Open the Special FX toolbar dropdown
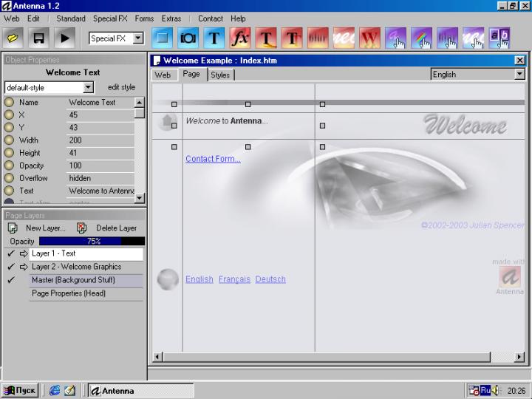The height and width of the screenshot is (399, 532). pyautogui.click(x=138, y=38)
